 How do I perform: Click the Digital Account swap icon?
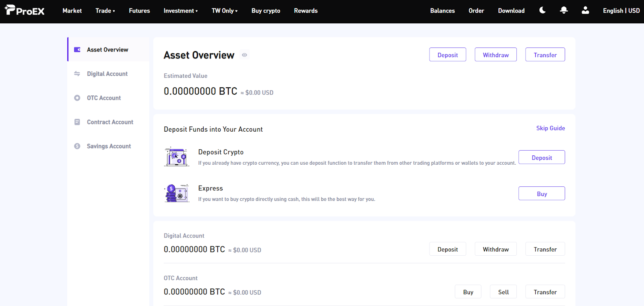[x=77, y=74]
